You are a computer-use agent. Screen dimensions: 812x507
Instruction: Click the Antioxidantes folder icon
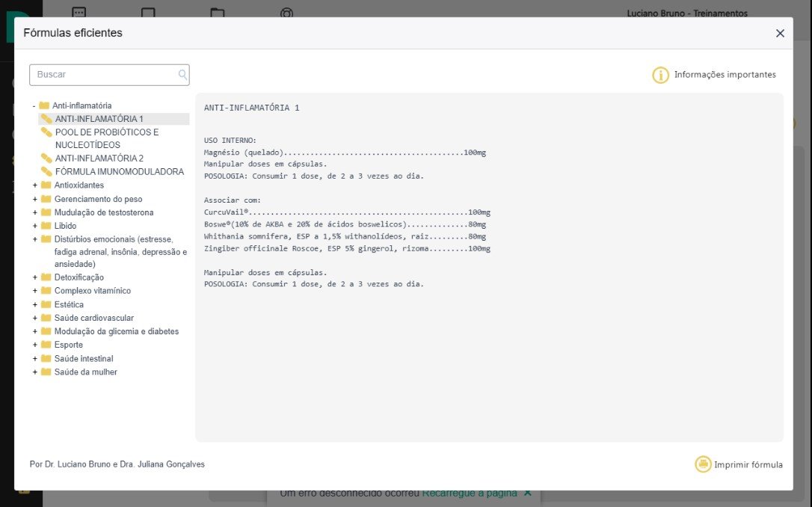click(46, 185)
